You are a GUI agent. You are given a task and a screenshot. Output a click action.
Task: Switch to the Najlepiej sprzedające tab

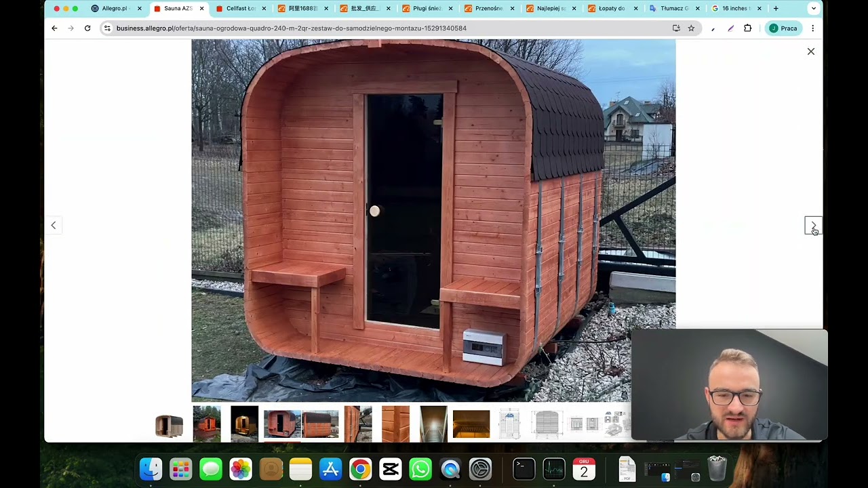tap(551, 9)
